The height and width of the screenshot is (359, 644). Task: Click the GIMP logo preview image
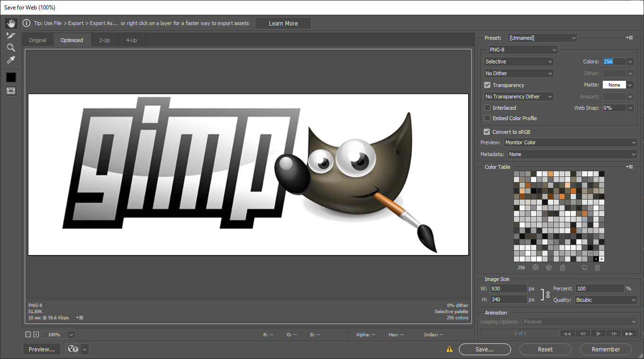click(x=248, y=175)
